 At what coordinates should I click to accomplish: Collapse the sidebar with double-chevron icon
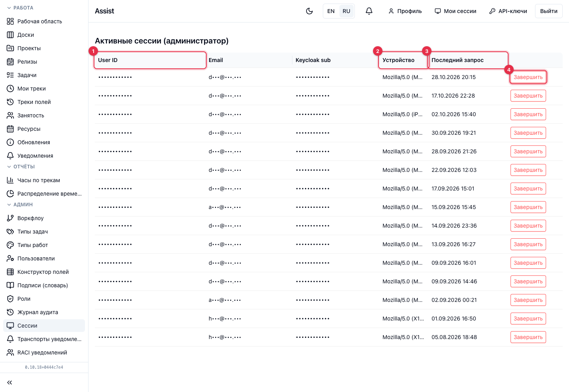9,383
